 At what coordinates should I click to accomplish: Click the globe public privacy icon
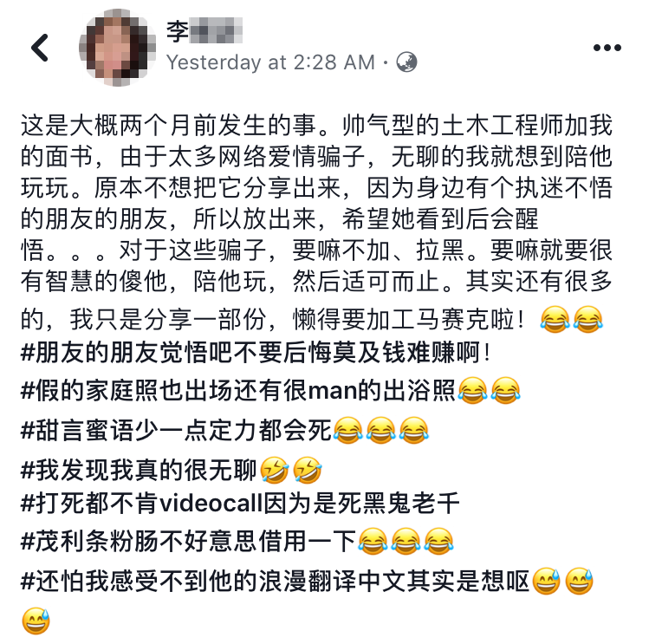pos(406,62)
